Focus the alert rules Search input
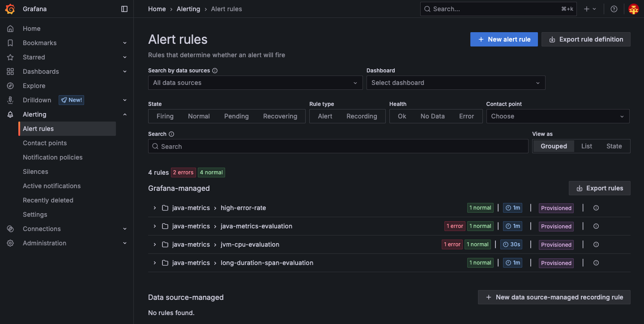This screenshot has height=324, width=644. pos(338,146)
